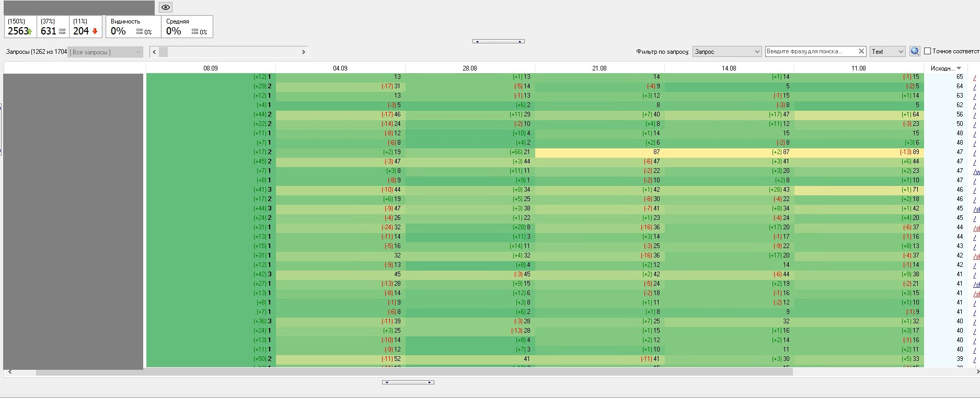Select the (+41) 3 cell in the 08.09 column
The height and width of the screenshot is (398, 980).
tap(211, 190)
